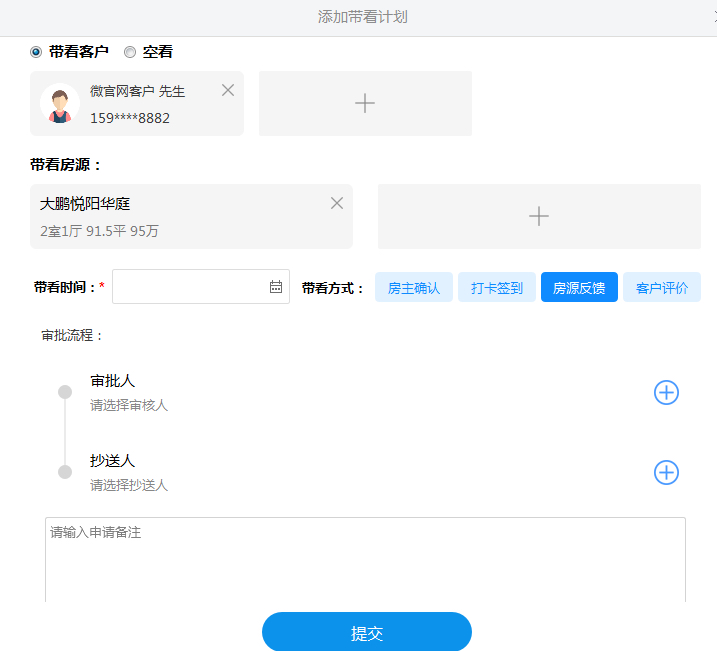Choose the 打卡签到 viewing method
The width and height of the screenshot is (717, 651).
coord(497,287)
